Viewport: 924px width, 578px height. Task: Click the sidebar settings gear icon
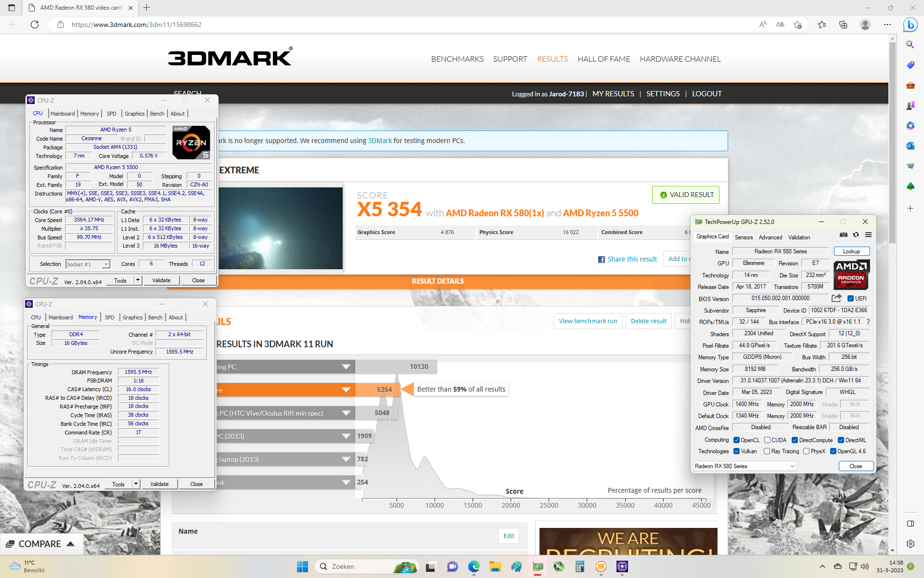(910, 544)
